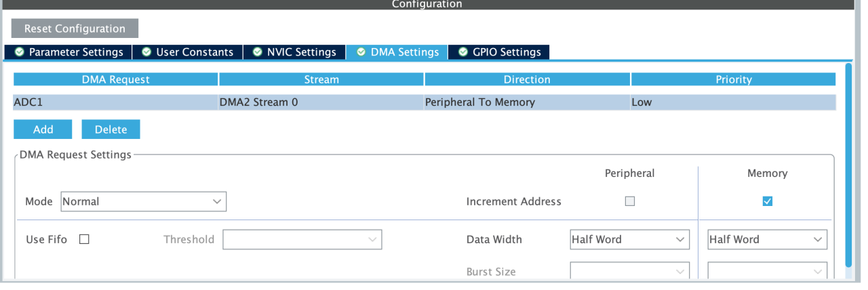Click the green check icon on NVIC Settings

click(x=258, y=52)
